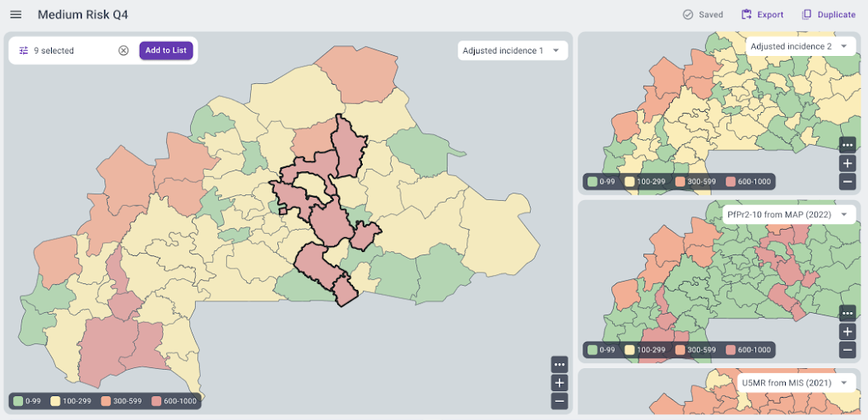Click the filter sliders icon beside 9 selected

tap(24, 50)
